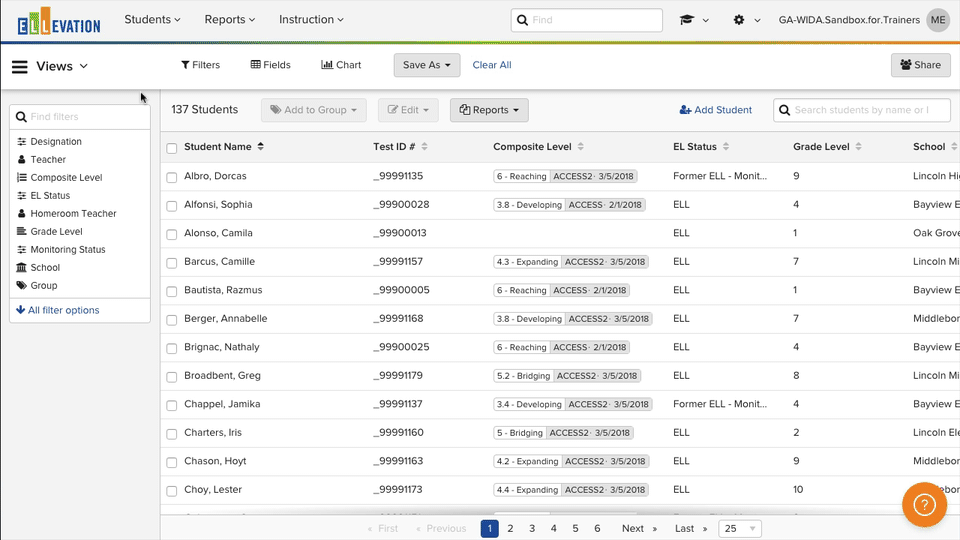Expand the Students menu
This screenshot has height=540, width=960.
[x=152, y=20]
